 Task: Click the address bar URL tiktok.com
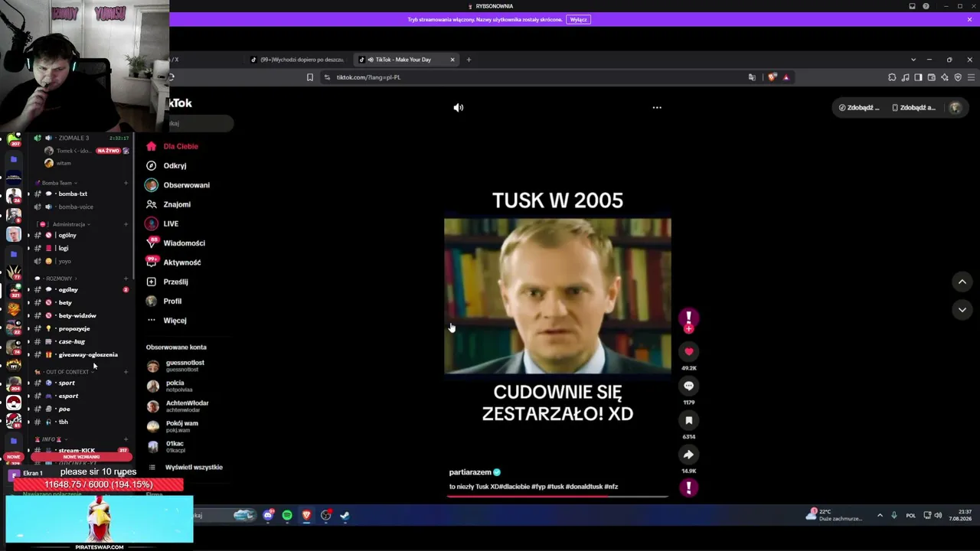[x=368, y=77]
